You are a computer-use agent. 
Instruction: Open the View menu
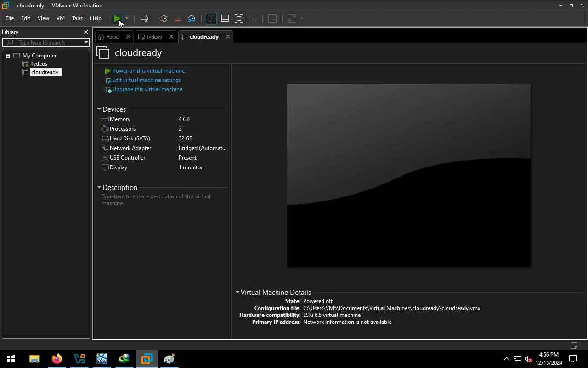(x=43, y=18)
